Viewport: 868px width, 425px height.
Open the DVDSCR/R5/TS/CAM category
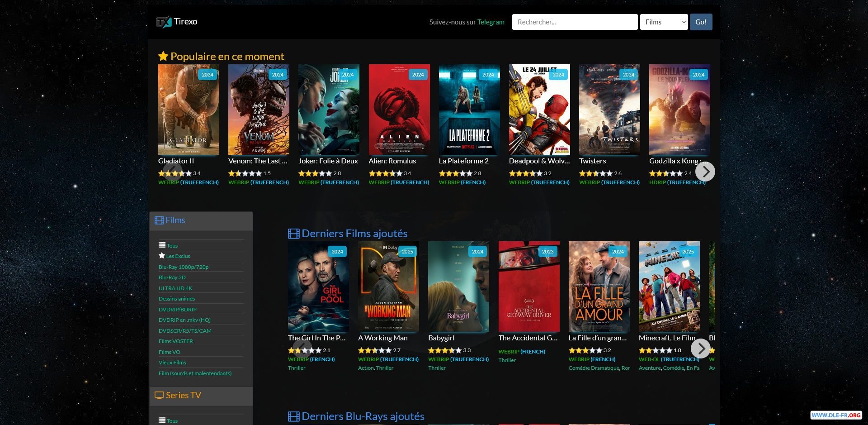185,331
